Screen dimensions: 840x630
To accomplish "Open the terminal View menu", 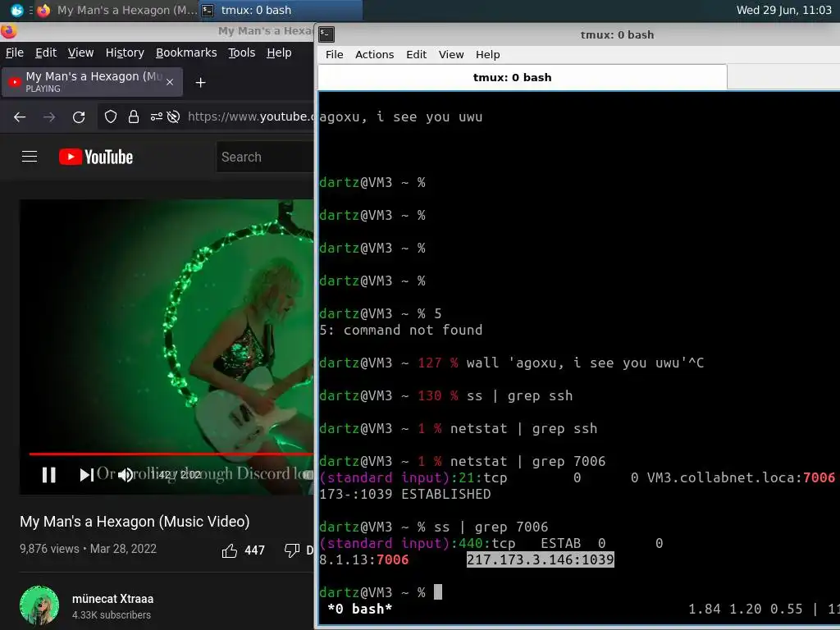I will 451,55.
